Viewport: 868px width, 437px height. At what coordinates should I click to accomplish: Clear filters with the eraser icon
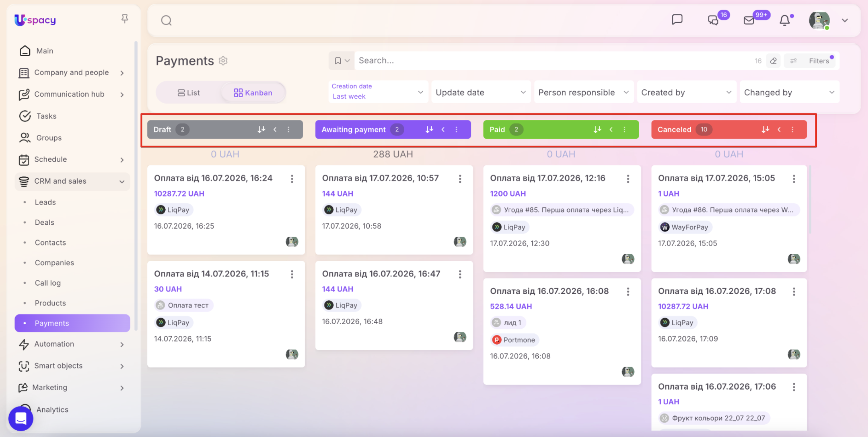tap(773, 61)
